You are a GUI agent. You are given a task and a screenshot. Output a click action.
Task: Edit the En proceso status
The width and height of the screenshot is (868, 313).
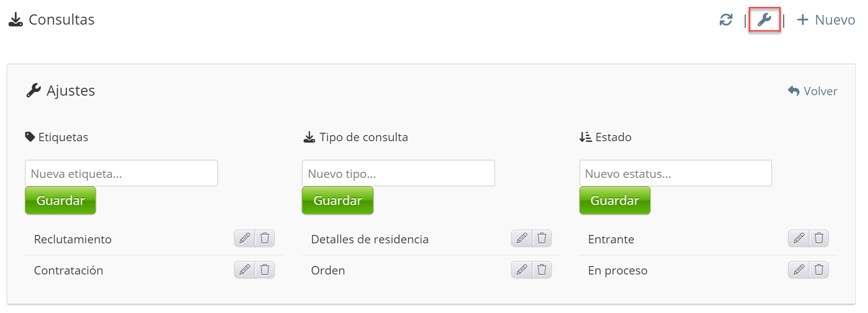[x=799, y=269]
